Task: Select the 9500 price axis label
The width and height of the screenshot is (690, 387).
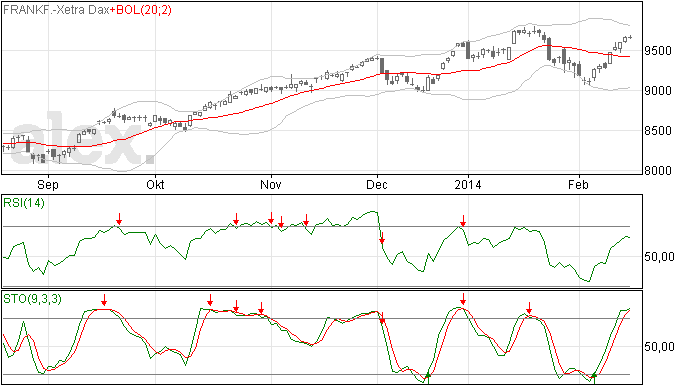Action: 658,51
